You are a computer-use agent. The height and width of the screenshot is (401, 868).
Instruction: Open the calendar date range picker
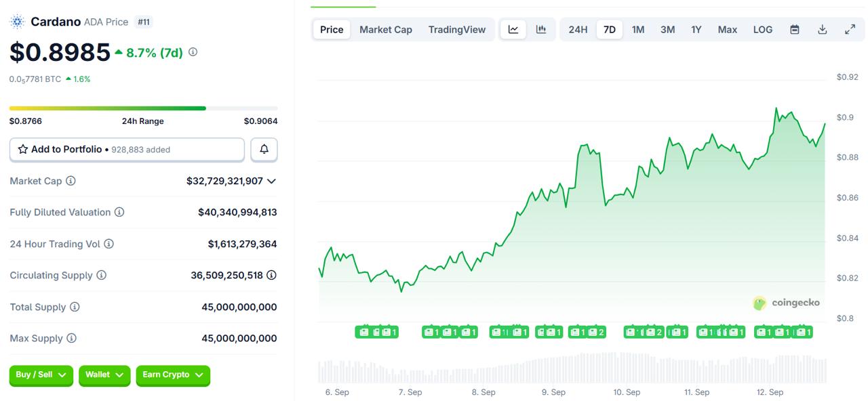coord(795,29)
